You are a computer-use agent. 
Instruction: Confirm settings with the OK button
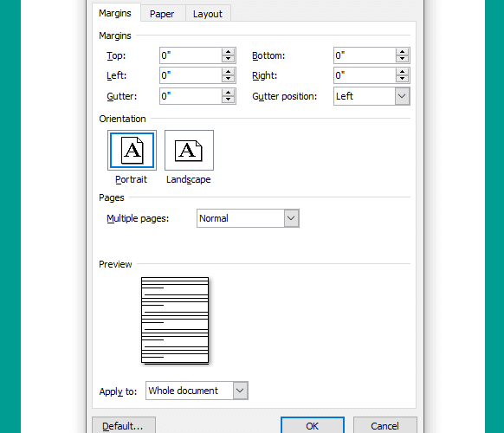tap(313, 425)
